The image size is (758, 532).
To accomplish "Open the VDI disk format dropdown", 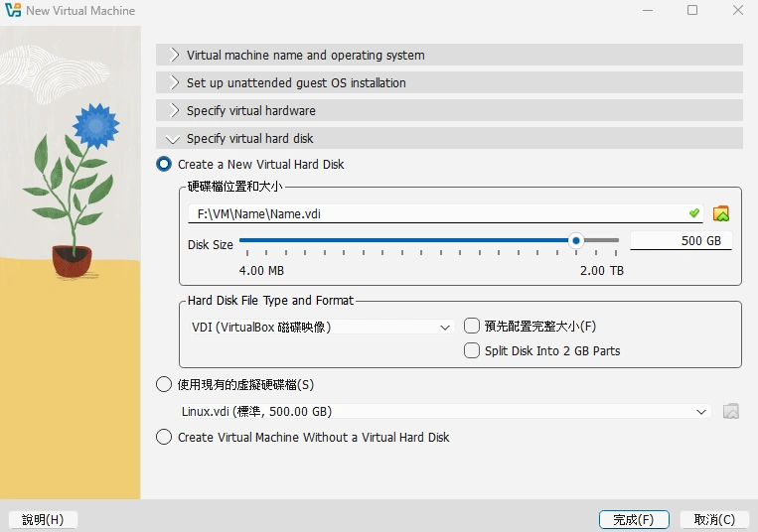I will pos(322,327).
